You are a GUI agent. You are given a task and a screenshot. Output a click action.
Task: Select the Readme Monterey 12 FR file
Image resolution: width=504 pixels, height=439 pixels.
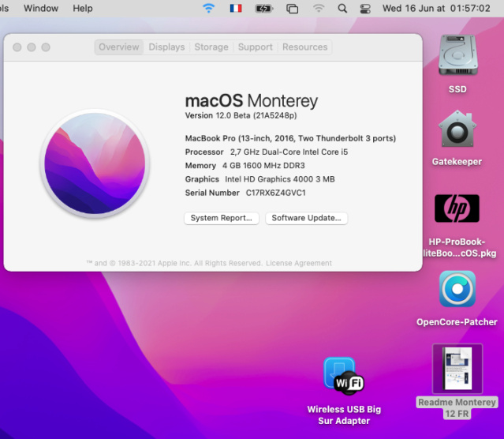coord(457,369)
